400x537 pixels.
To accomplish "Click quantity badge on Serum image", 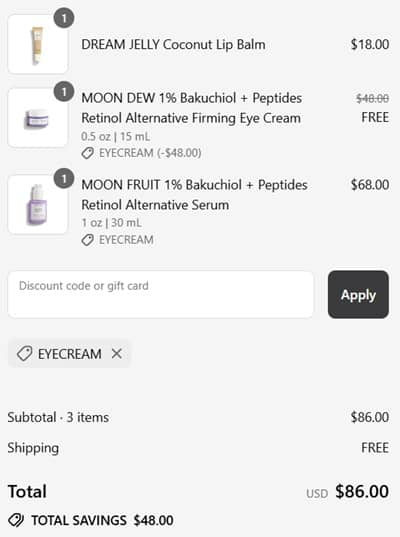I will tap(64, 178).
